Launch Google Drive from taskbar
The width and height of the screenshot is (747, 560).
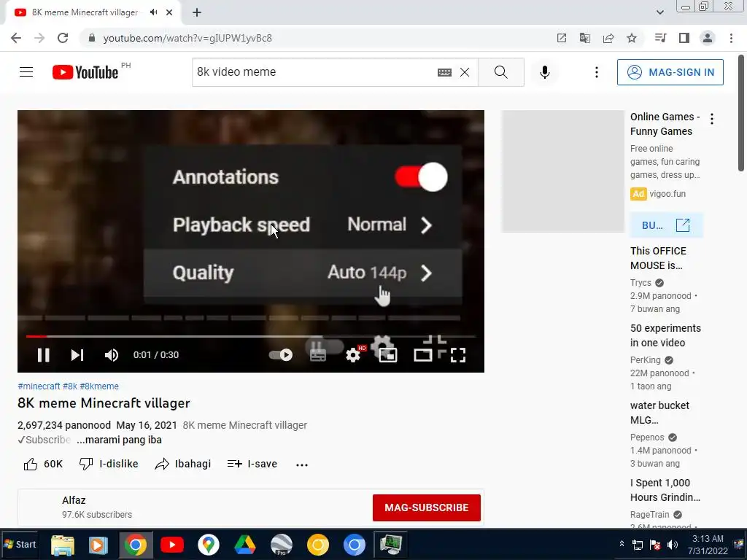(x=245, y=545)
